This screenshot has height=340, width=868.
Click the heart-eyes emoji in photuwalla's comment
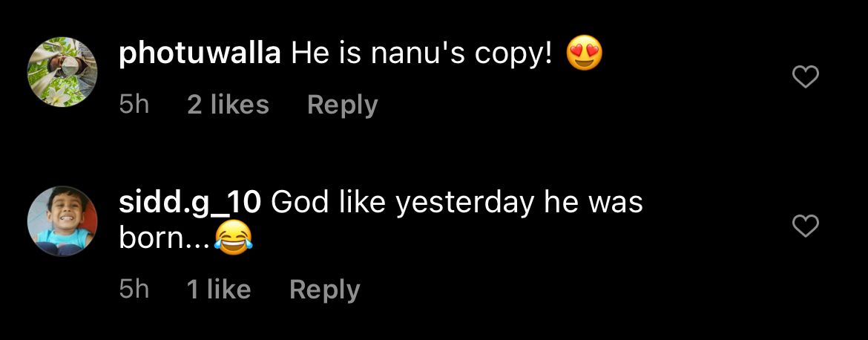tap(584, 55)
